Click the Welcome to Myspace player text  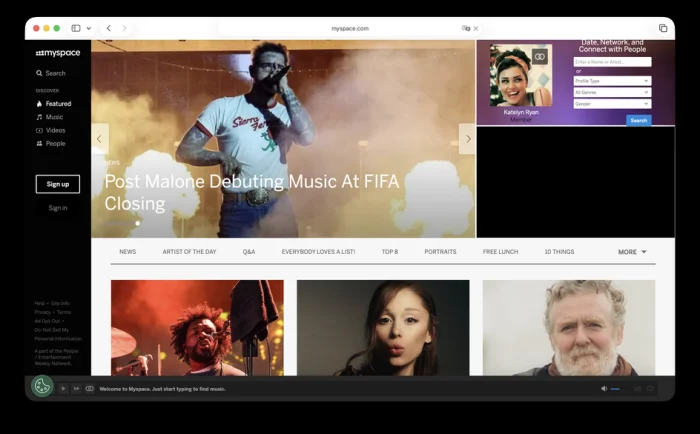tap(162, 389)
